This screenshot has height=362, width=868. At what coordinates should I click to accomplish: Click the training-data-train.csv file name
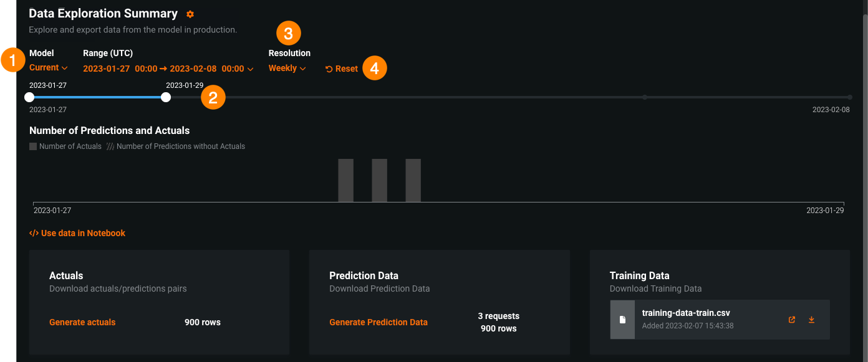coord(685,313)
